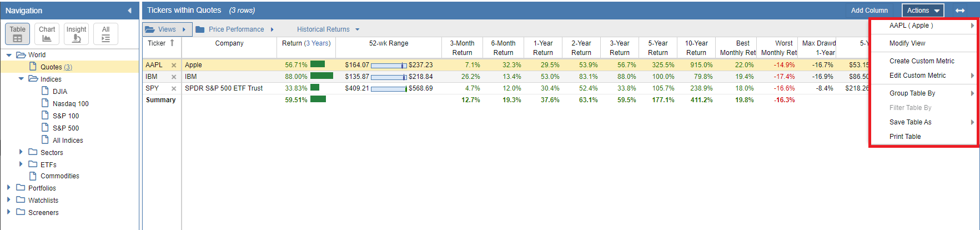This screenshot has height=230, width=980.
Task: Select Nasdaq 100 in the tree
Action: (x=71, y=104)
